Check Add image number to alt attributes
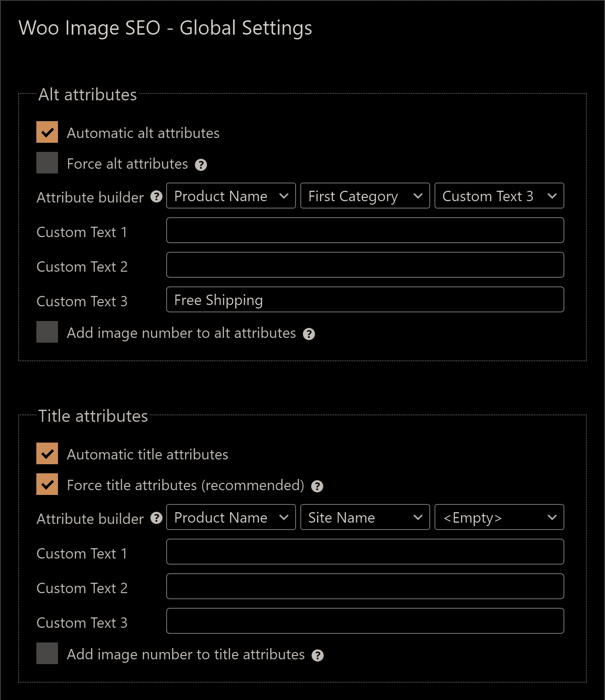The width and height of the screenshot is (605, 700). click(47, 332)
